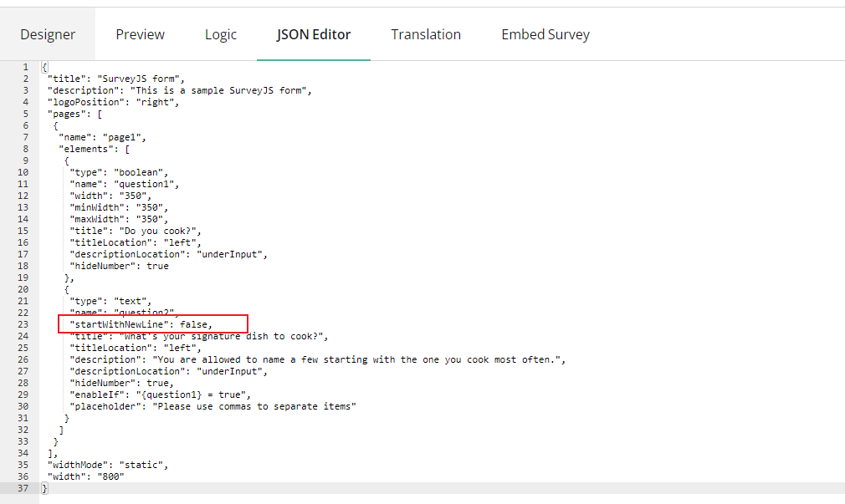The height and width of the screenshot is (504, 845).
Task: Switch to the Embed Survey tab
Action: (x=545, y=34)
